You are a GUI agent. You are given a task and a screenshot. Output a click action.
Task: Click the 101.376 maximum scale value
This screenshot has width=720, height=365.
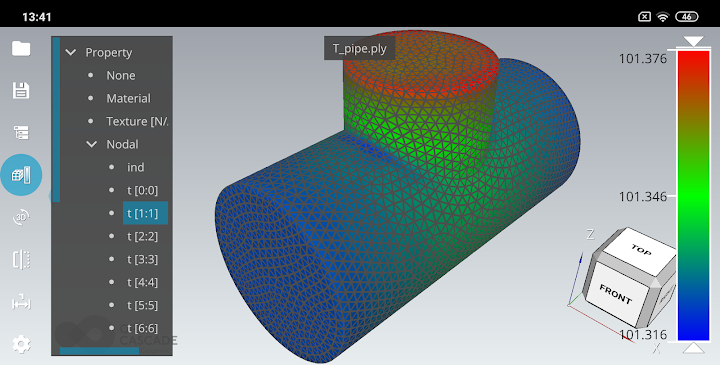(642, 59)
